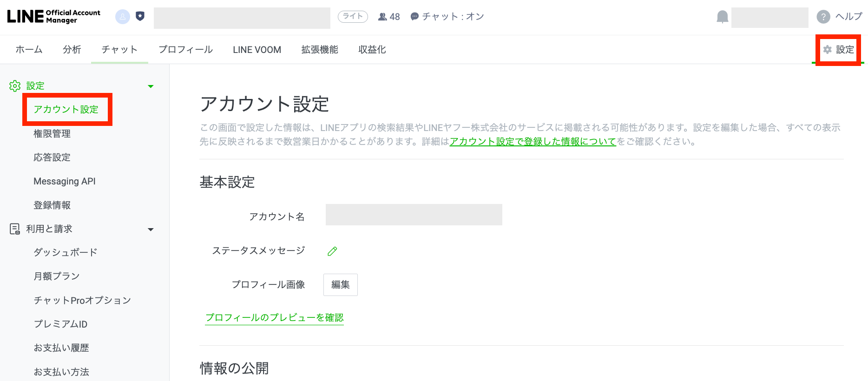Collapse the 設定 sidebar section

tap(151, 86)
